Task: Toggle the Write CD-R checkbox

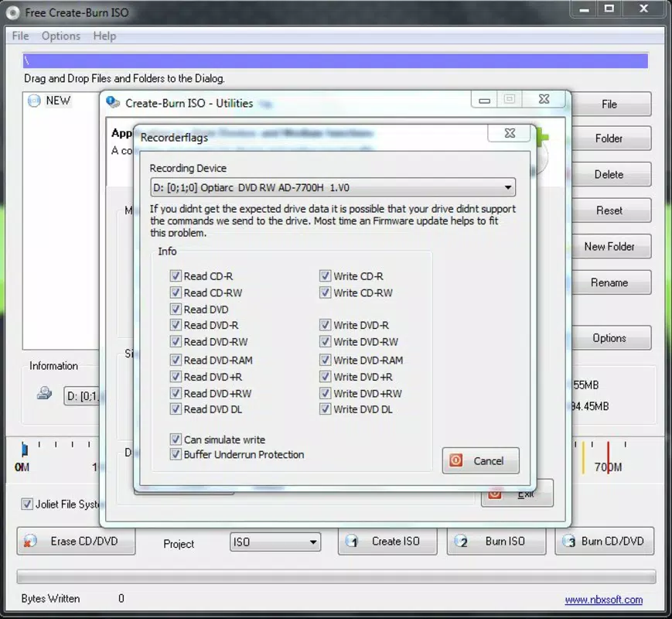Action: (x=326, y=275)
